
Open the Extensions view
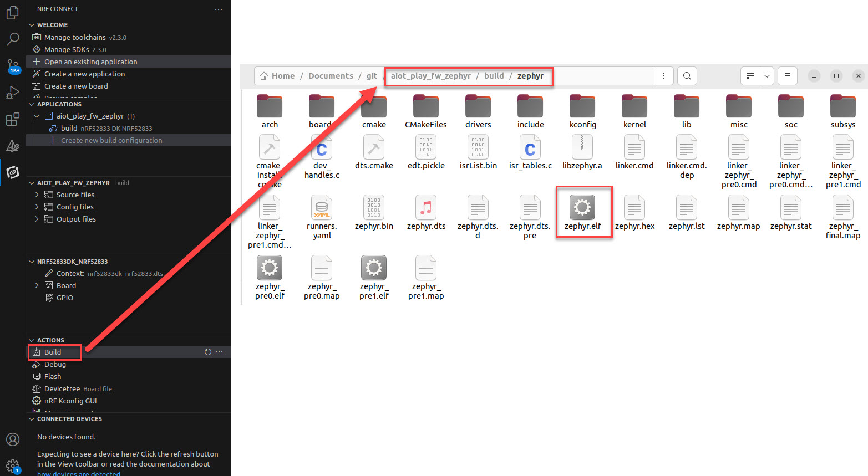12,119
